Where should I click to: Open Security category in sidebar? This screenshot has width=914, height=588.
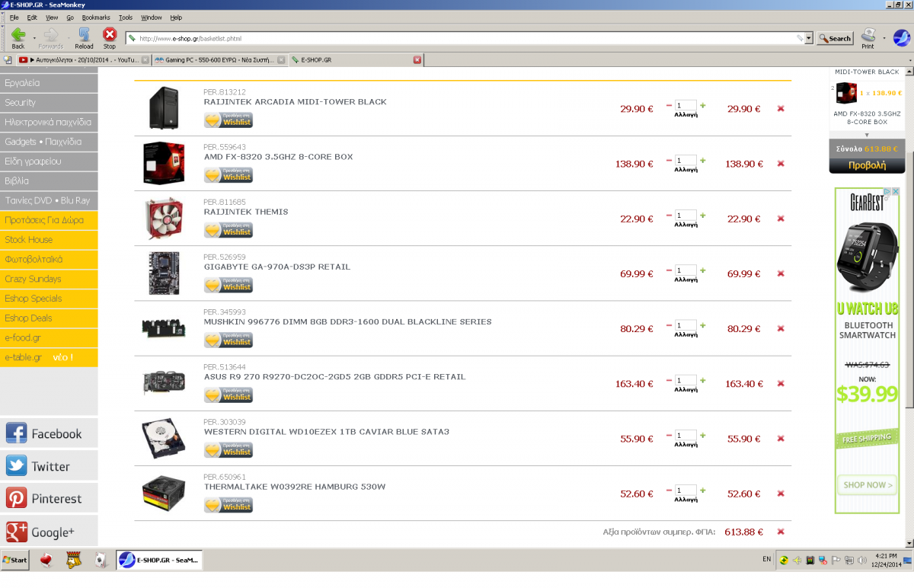(49, 103)
